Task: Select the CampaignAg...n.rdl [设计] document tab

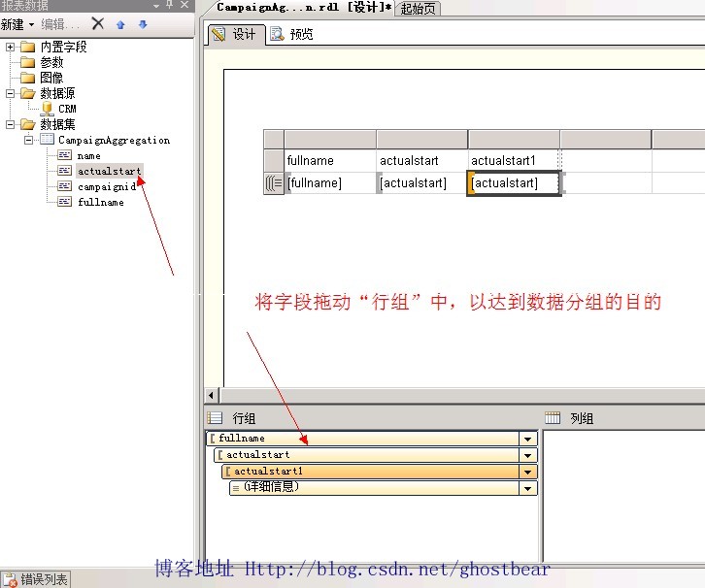Action: 302,7
